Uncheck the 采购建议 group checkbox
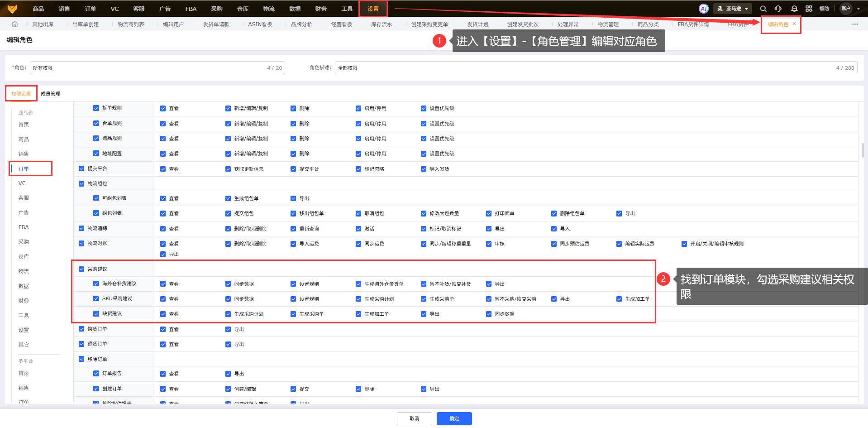The image size is (868, 428). [81, 269]
